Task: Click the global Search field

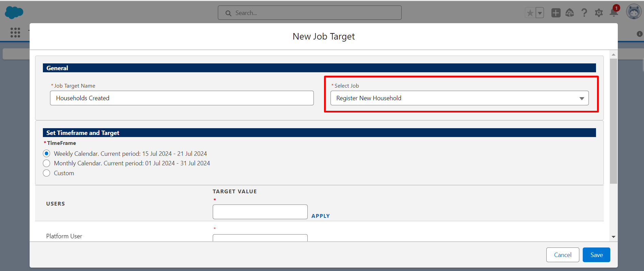Action: tap(310, 13)
